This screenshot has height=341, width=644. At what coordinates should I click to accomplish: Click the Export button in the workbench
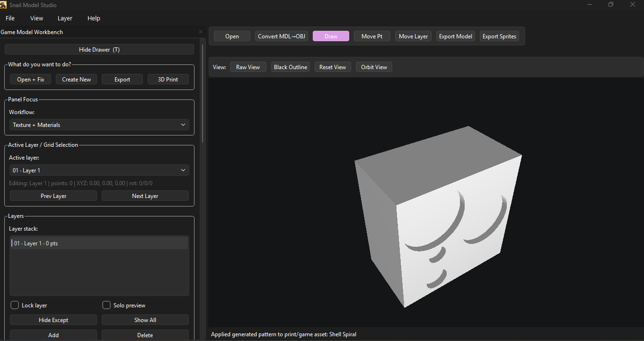(x=122, y=79)
